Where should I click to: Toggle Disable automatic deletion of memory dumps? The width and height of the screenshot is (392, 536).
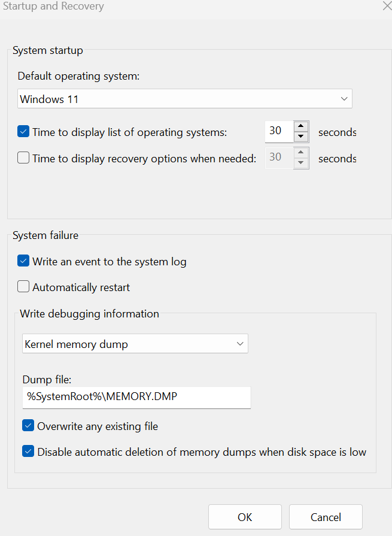coord(28,452)
